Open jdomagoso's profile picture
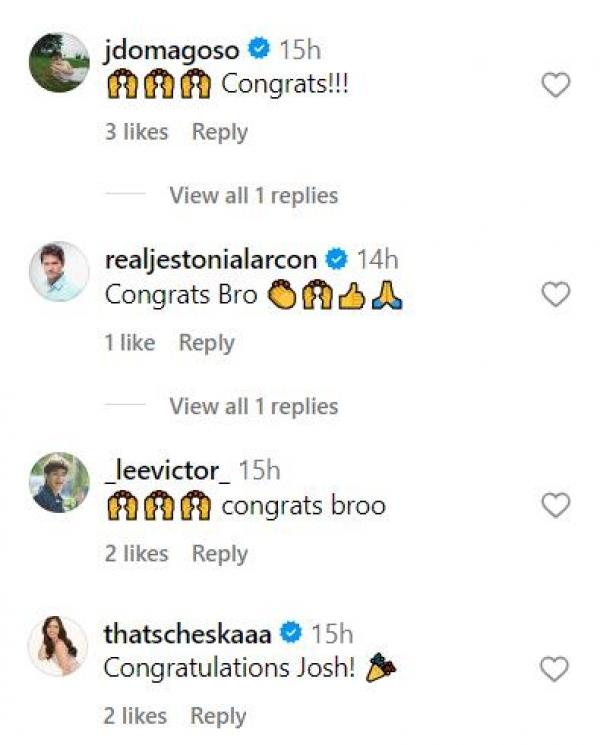 click(59, 62)
